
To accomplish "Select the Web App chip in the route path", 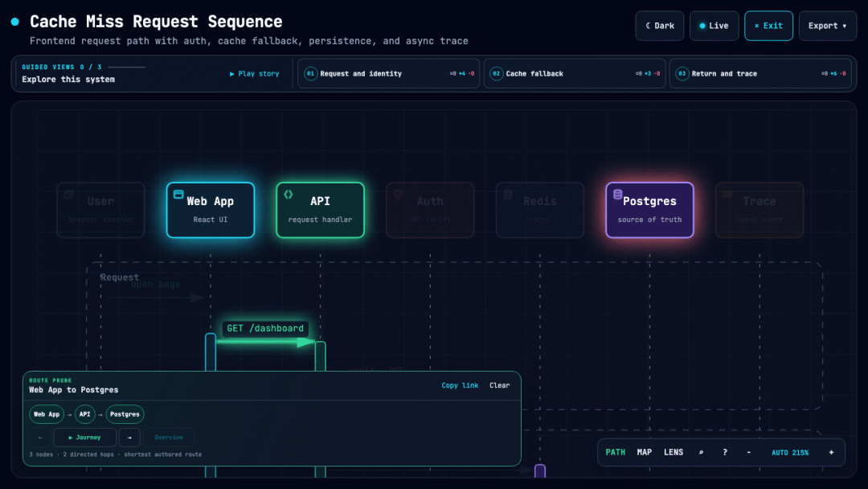I will click(47, 414).
